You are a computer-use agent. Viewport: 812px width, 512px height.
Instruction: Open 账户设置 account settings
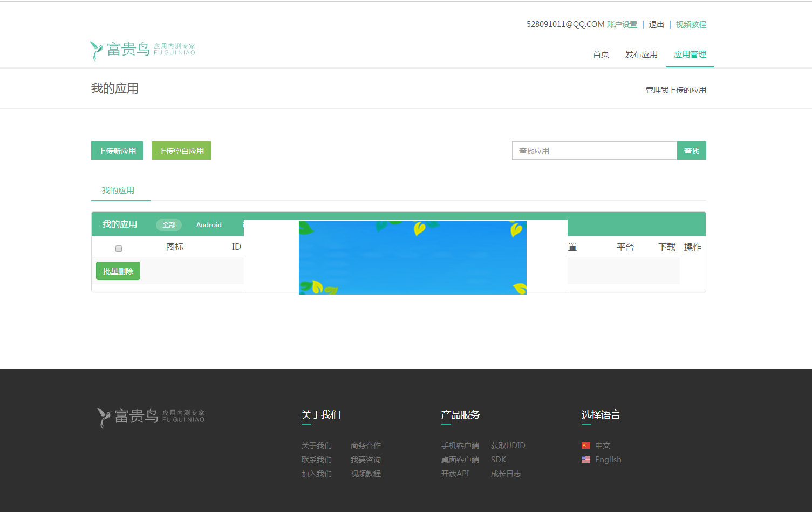click(x=624, y=24)
